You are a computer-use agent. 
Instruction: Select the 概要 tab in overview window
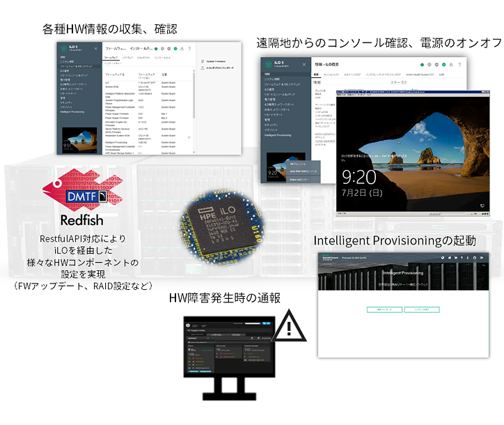tap(316, 75)
